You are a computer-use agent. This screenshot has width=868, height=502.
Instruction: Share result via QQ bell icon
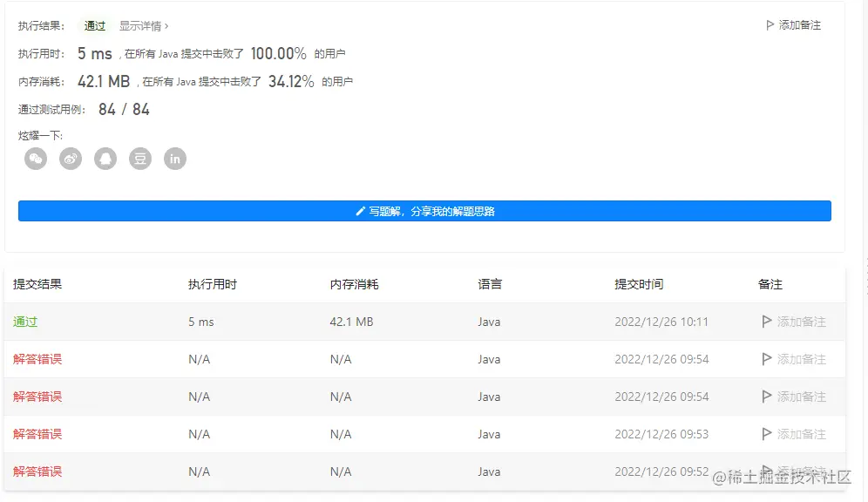click(x=105, y=159)
